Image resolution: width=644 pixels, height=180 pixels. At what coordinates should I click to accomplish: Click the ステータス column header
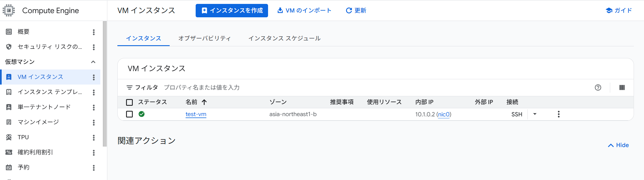click(153, 102)
